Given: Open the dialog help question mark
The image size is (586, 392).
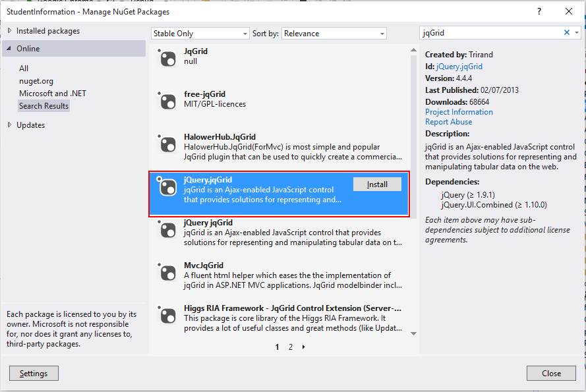Looking at the screenshot, I should tap(539, 11).
